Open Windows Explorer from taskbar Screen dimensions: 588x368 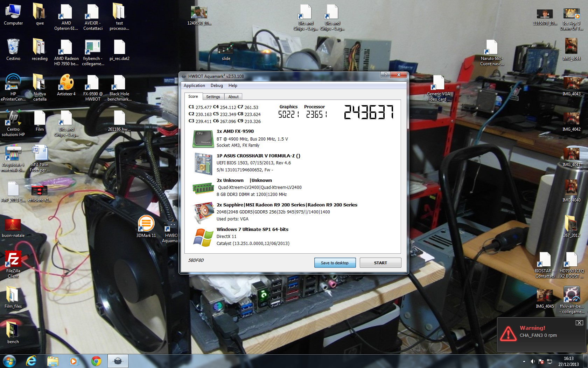pyautogui.click(x=53, y=361)
